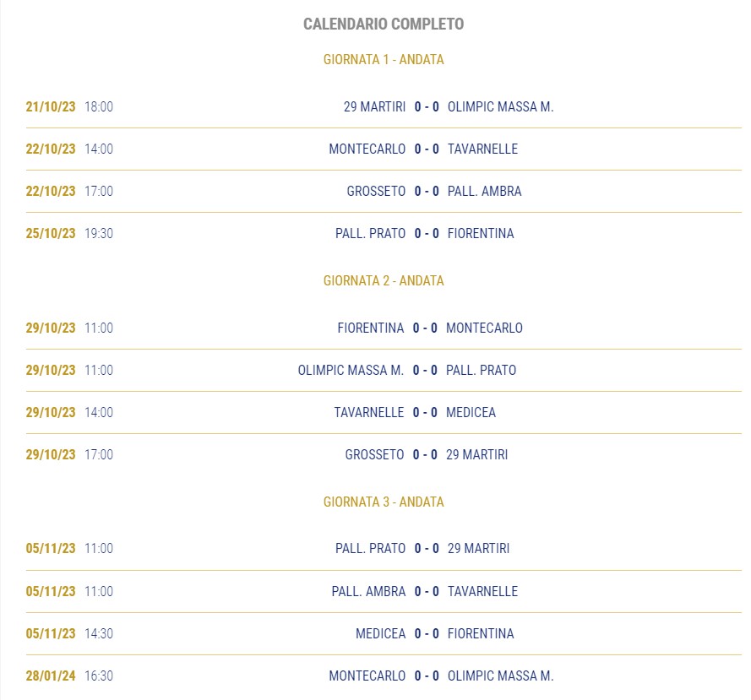Image resolution: width=751 pixels, height=700 pixels.
Task: Select Pall. Ambra home team on 05/11/23
Action: tap(368, 591)
